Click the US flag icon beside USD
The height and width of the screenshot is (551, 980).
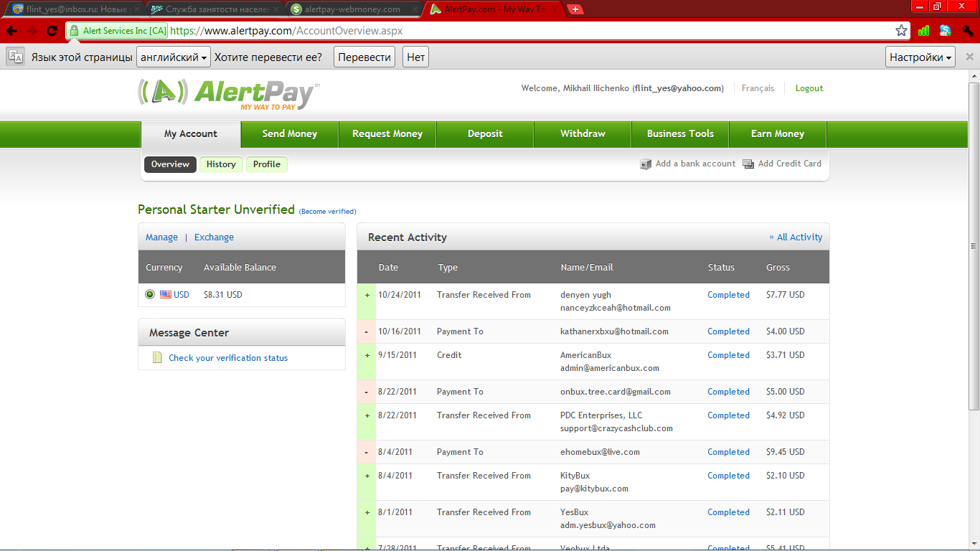click(166, 294)
